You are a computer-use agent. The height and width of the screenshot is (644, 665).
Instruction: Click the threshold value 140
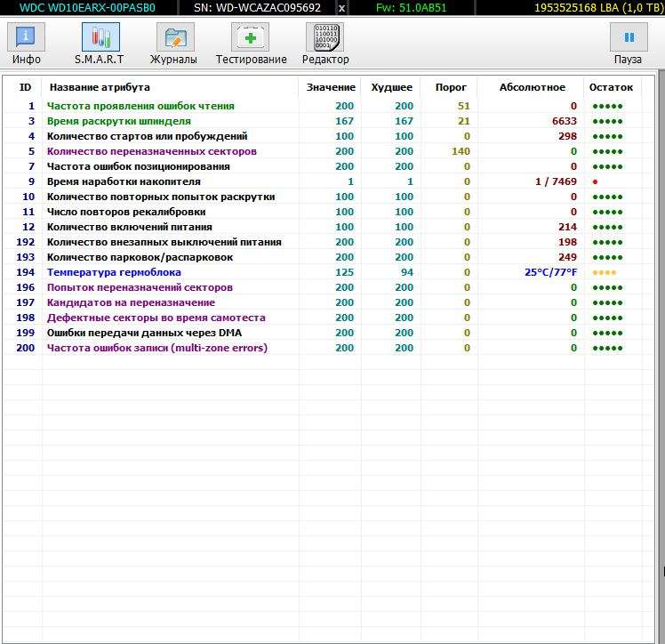click(x=461, y=151)
